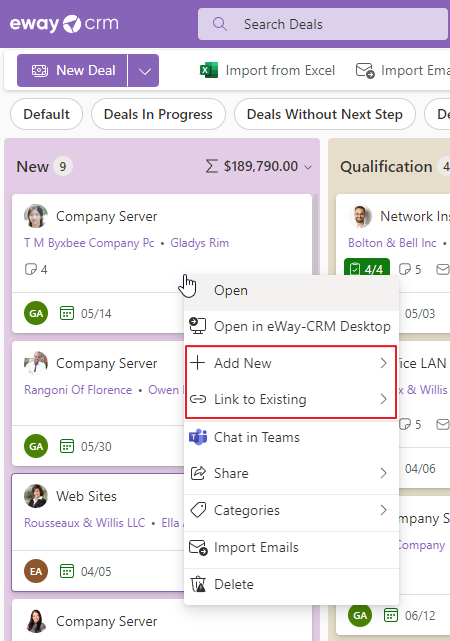Click the notes icon showing 4

click(31, 269)
